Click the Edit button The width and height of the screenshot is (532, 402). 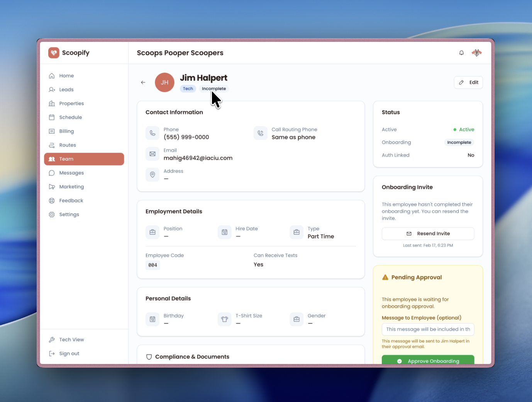[x=468, y=82]
